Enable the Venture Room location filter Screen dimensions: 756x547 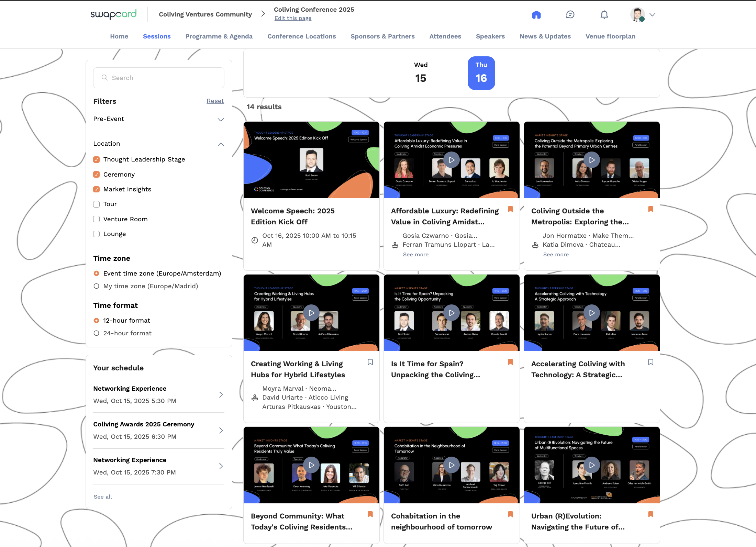pyautogui.click(x=97, y=219)
